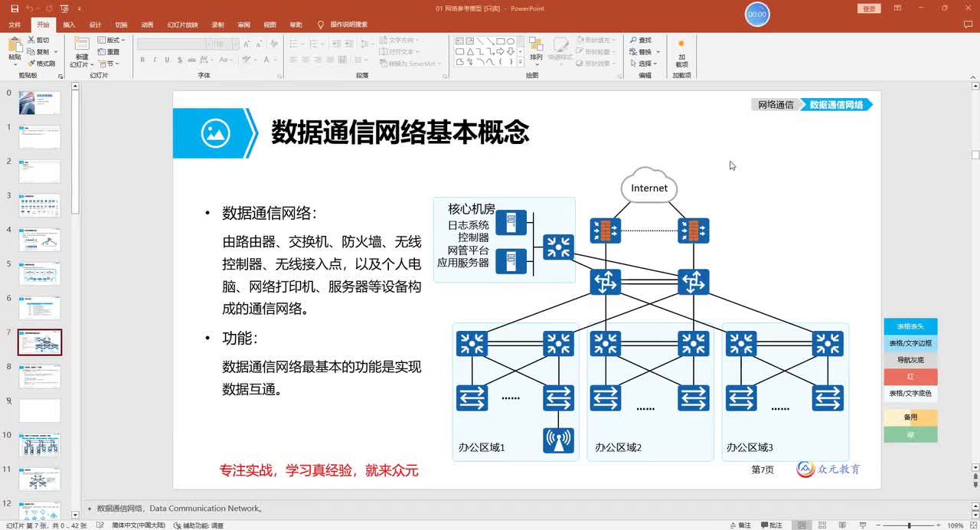
Task: Open the 版式 layout dropdown
Action: click(112, 40)
